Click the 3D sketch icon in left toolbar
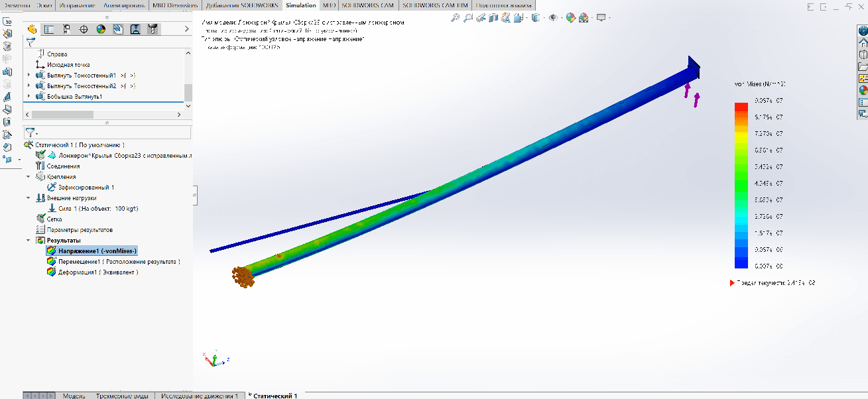 point(7,21)
